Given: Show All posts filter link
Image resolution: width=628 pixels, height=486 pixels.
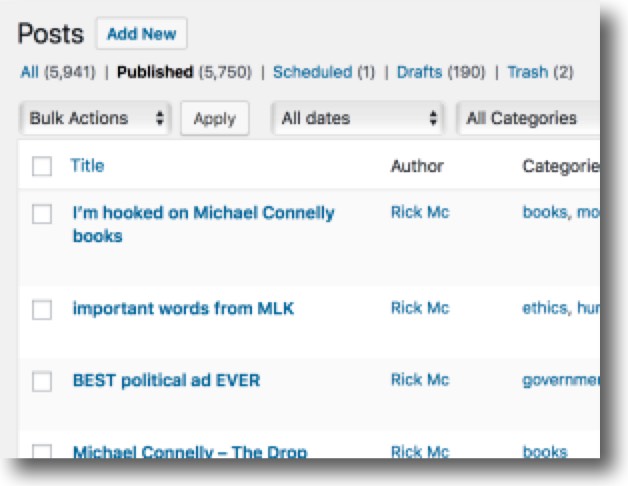Looking at the screenshot, I should pos(29,72).
